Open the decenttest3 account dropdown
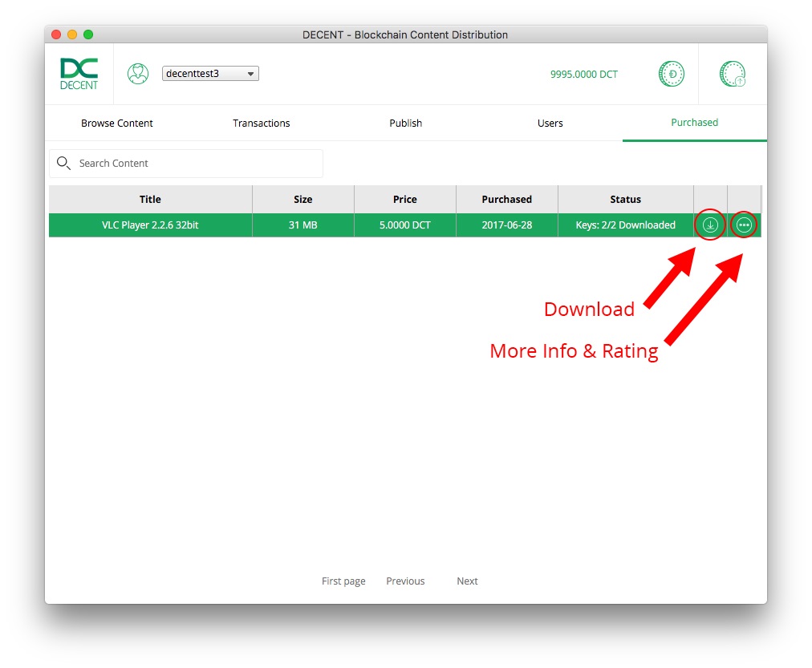Screen dimensions: 812x668 pos(210,74)
